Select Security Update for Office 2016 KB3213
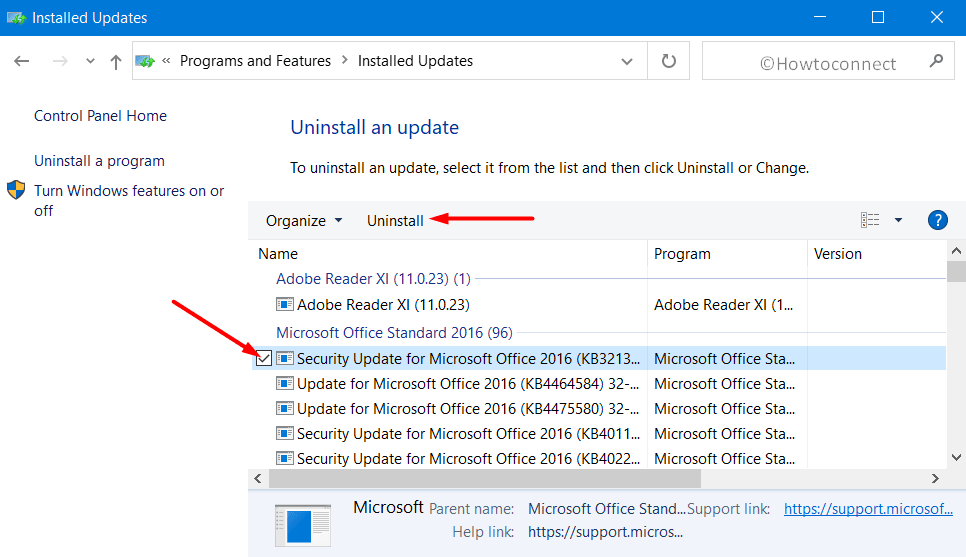Image resolution: width=966 pixels, height=557 pixels. (599, 359)
